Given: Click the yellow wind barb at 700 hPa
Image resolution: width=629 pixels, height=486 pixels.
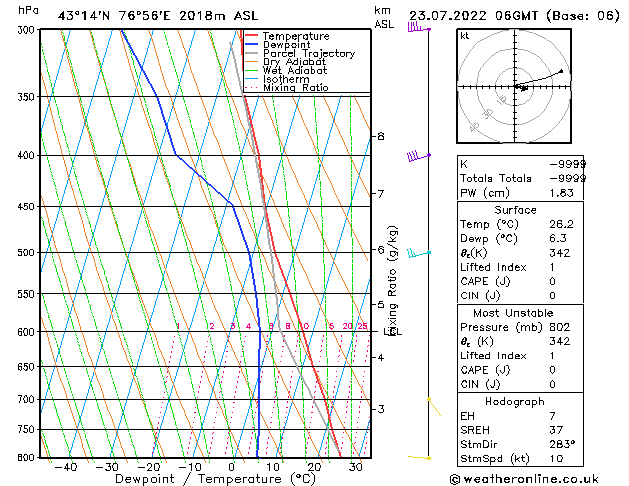Looking at the screenshot, I should (x=433, y=405).
